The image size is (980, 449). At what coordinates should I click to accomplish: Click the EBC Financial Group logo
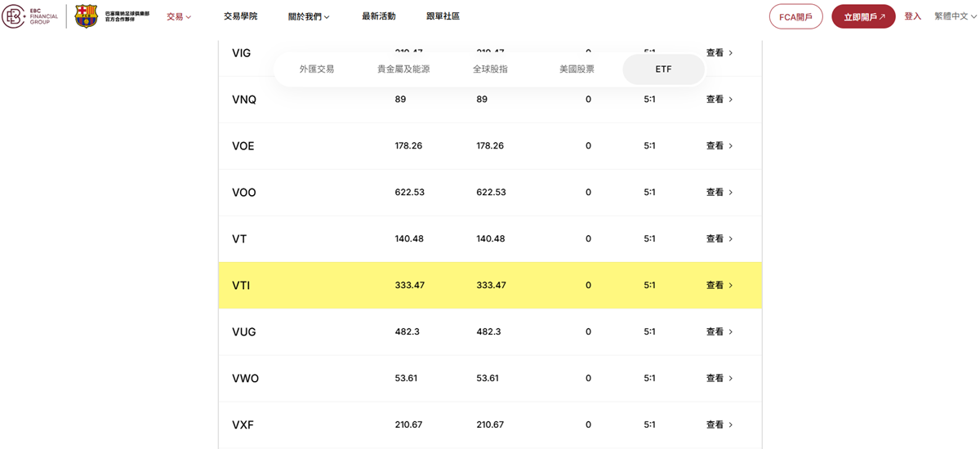click(x=31, y=16)
